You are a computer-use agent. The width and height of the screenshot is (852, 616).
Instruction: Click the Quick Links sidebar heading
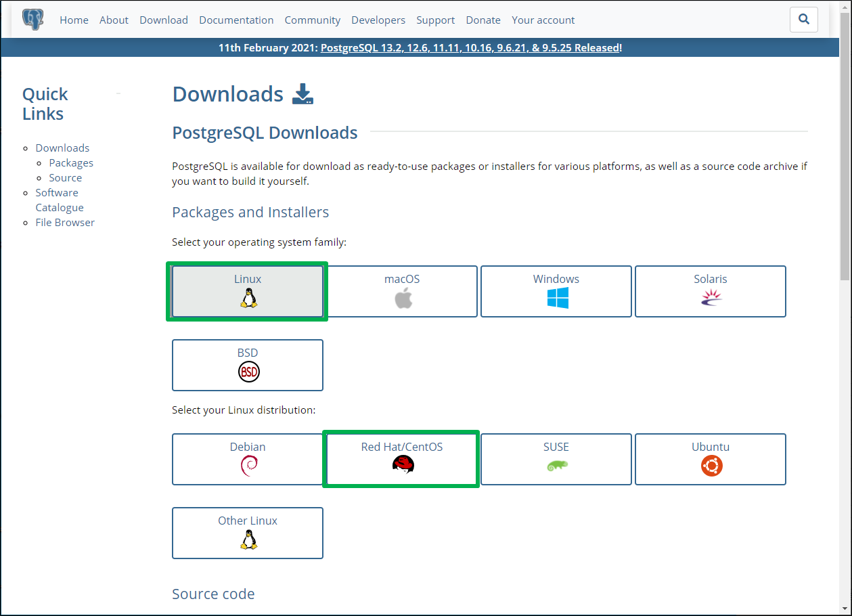(45, 104)
